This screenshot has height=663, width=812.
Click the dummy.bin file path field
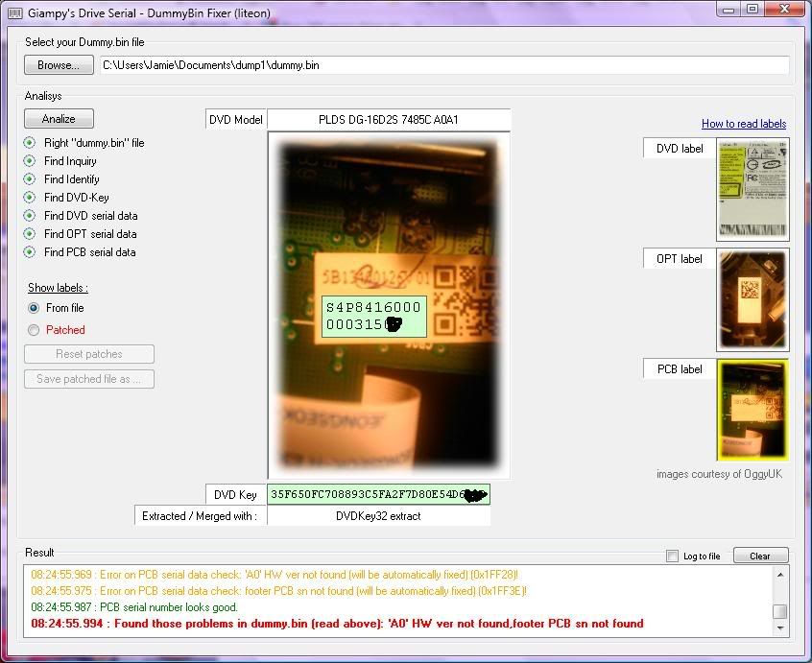[443, 65]
